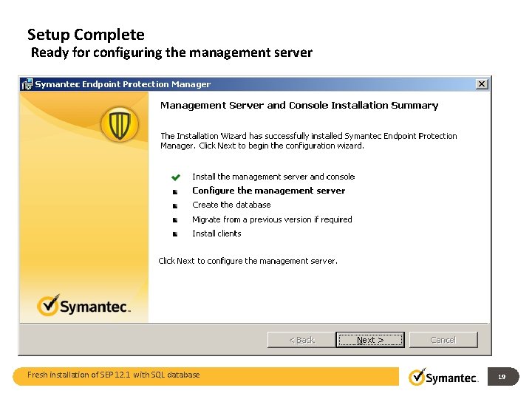This screenshot has width=532, height=399.
Task: Select 'Install the management server and console' text
Action: tap(273, 177)
